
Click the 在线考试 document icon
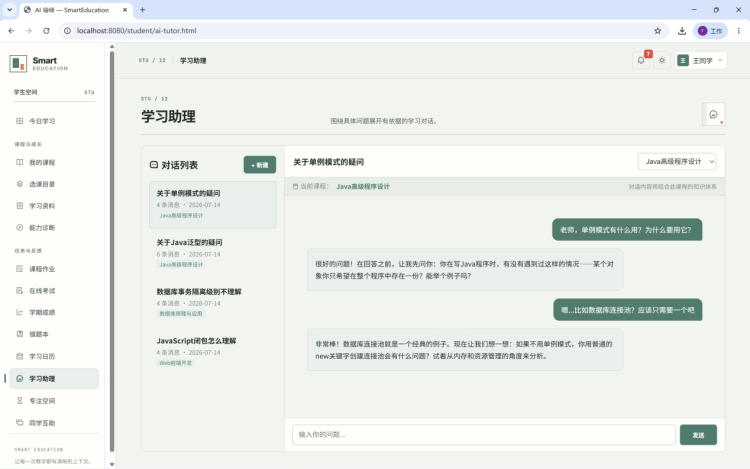[x=20, y=290]
